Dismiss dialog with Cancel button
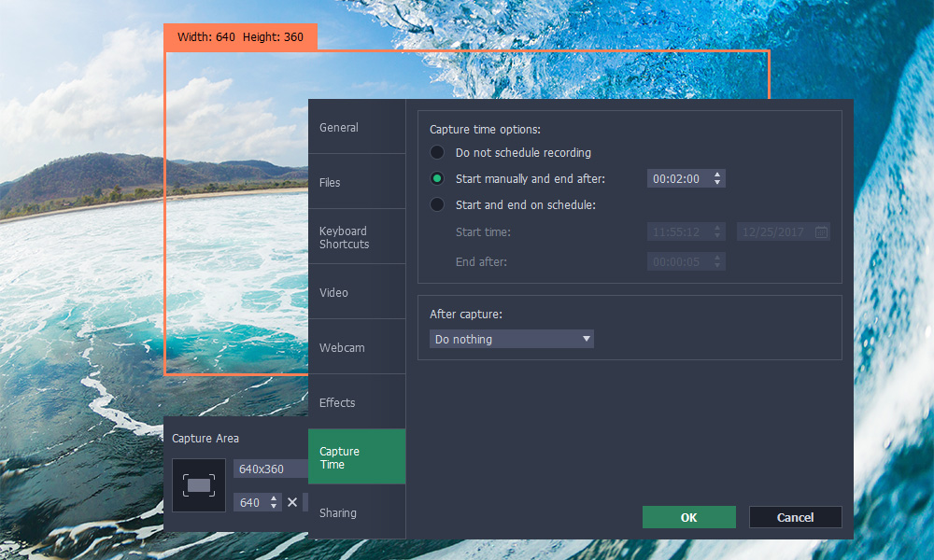Viewport: 934px width, 560px height. (795, 517)
